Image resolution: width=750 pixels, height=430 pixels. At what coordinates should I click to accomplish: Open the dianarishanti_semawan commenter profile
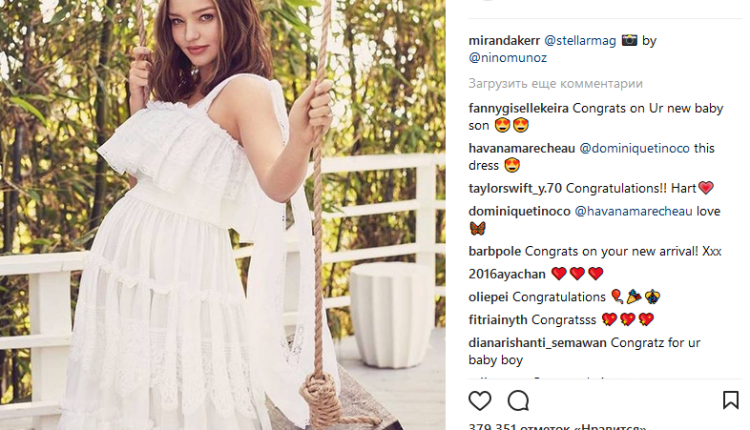tap(537, 343)
